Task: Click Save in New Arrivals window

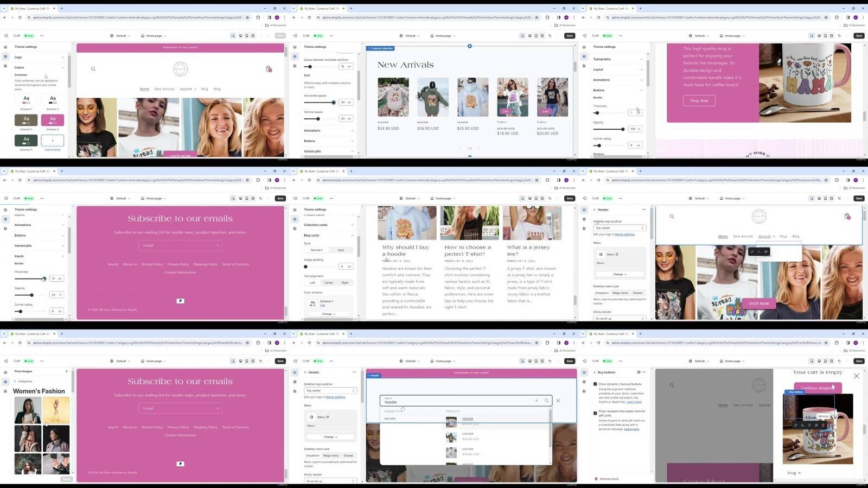Action: tap(569, 36)
